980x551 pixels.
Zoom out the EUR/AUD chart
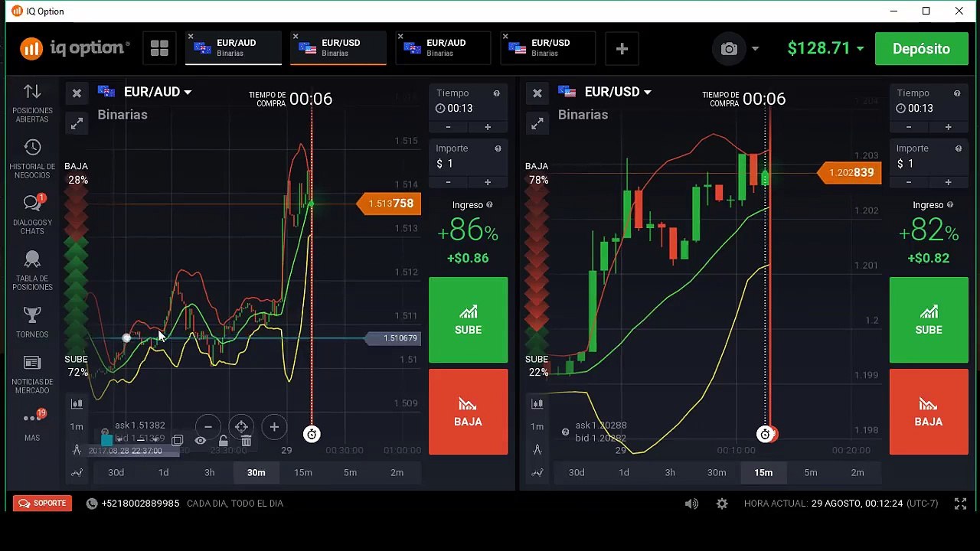click(x=208, y=427)
